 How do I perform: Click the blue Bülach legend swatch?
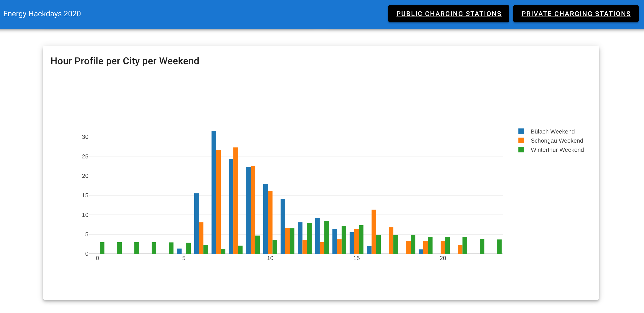tap(521, 132)
